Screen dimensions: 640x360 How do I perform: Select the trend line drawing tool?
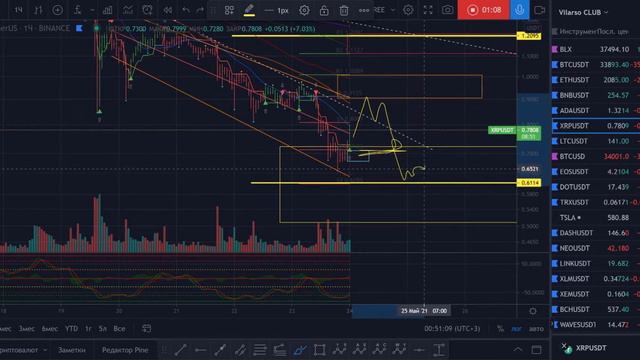pyautogui.click(x=180, y=350)
